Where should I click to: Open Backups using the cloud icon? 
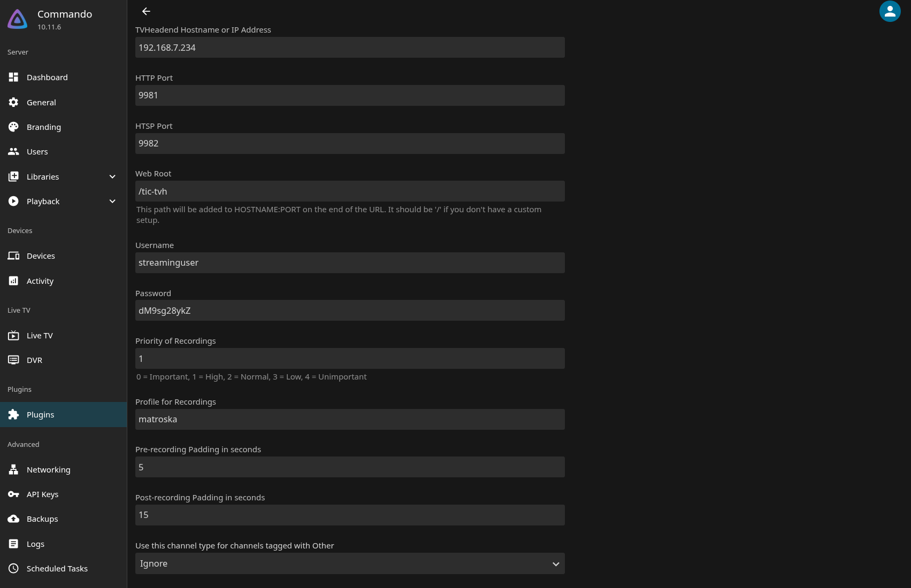click(13, 519)
